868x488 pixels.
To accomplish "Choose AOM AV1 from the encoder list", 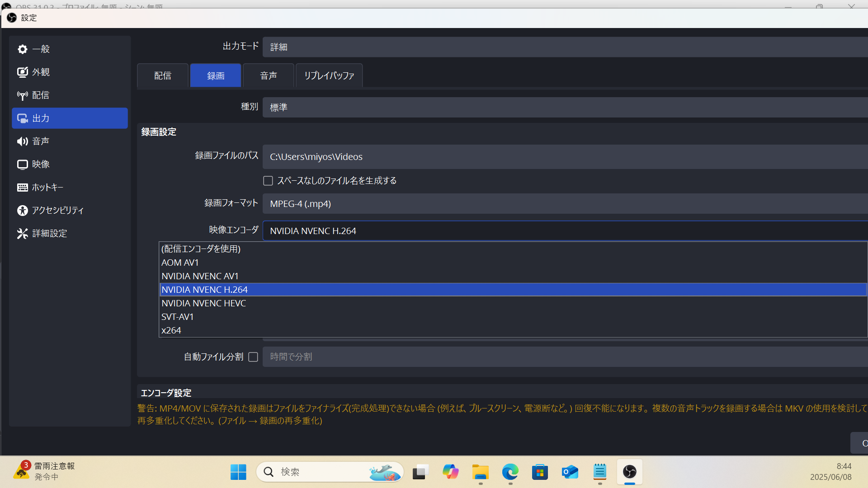I will coord(513,263).
